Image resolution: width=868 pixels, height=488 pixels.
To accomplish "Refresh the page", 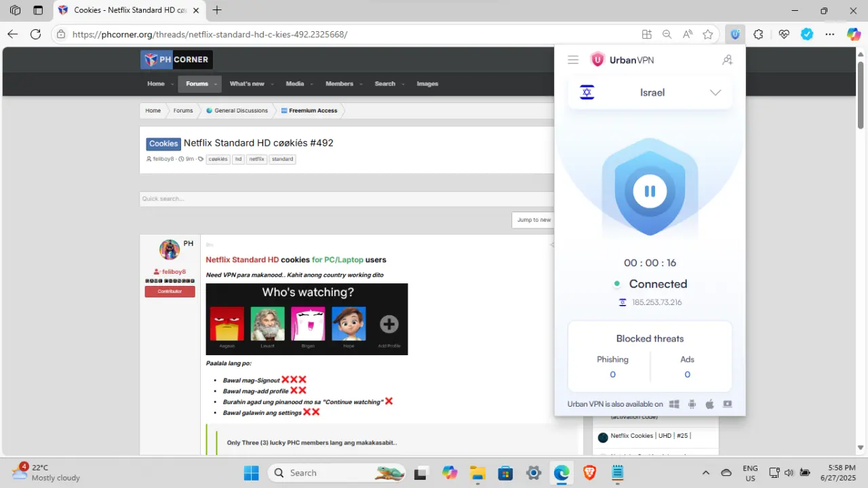I will (35, 34).
